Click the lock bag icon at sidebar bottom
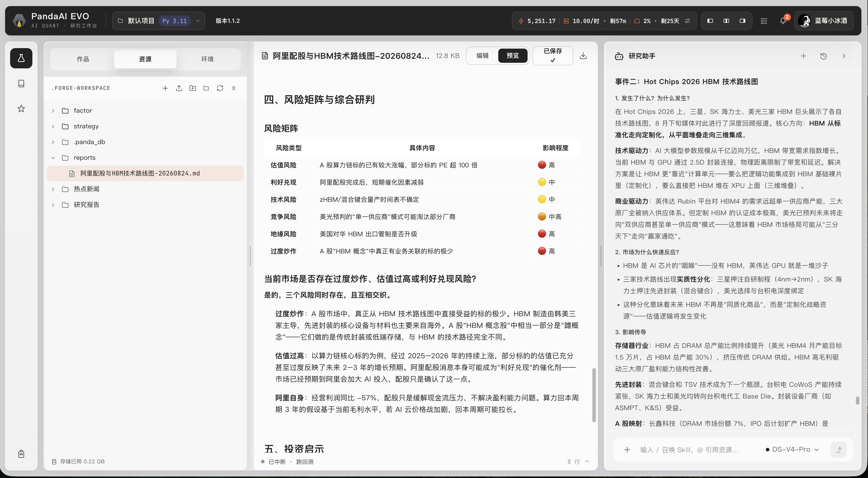This screenshot has width=868, height=478. tap(21, 454)
